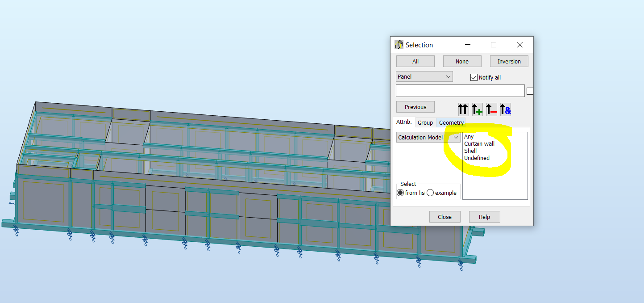Intersect selection using the blue ampersand arrow icon
The image size is (644, 303).
click(505, 109)
